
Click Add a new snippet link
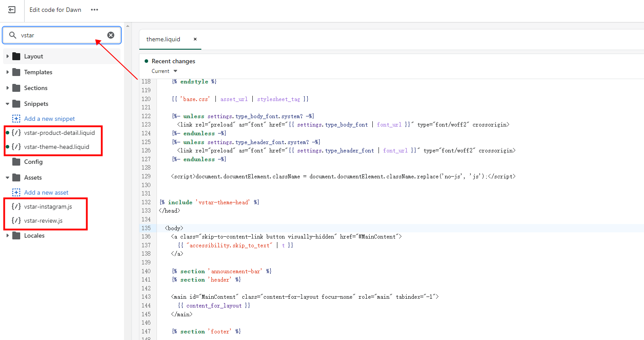pyautogui.click(x=50, y=119)
